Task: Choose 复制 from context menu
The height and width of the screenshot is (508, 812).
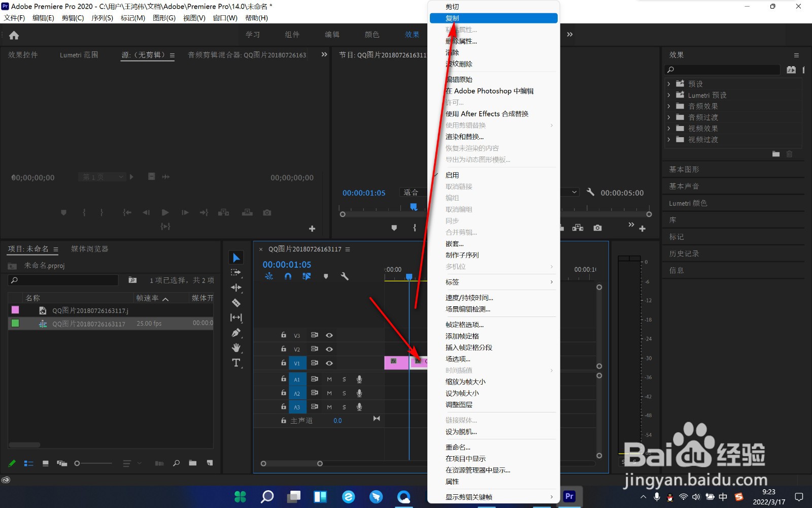Action: [x=494, y=18]
